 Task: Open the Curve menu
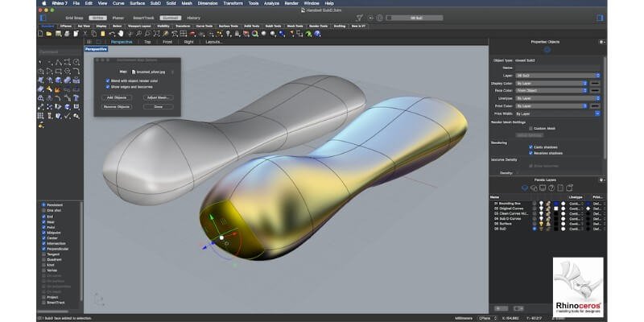[x=118, y=3]
